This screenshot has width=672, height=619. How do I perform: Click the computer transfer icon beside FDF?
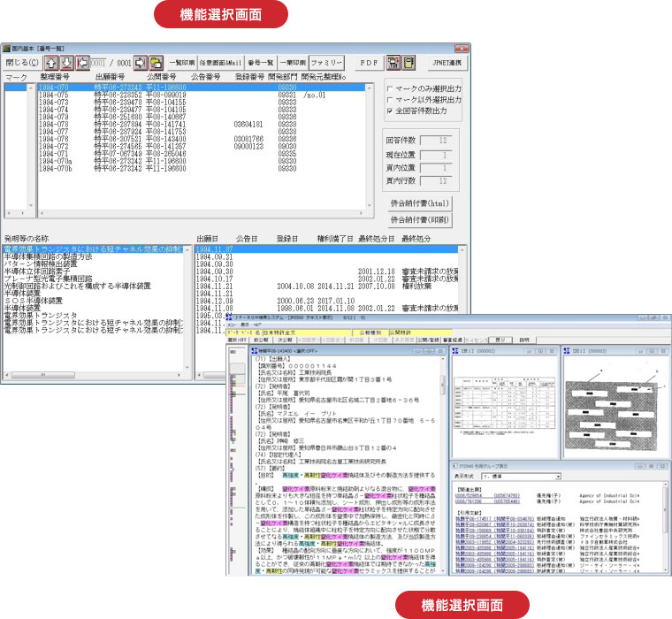pyautogui.click(x=393, y=63)
